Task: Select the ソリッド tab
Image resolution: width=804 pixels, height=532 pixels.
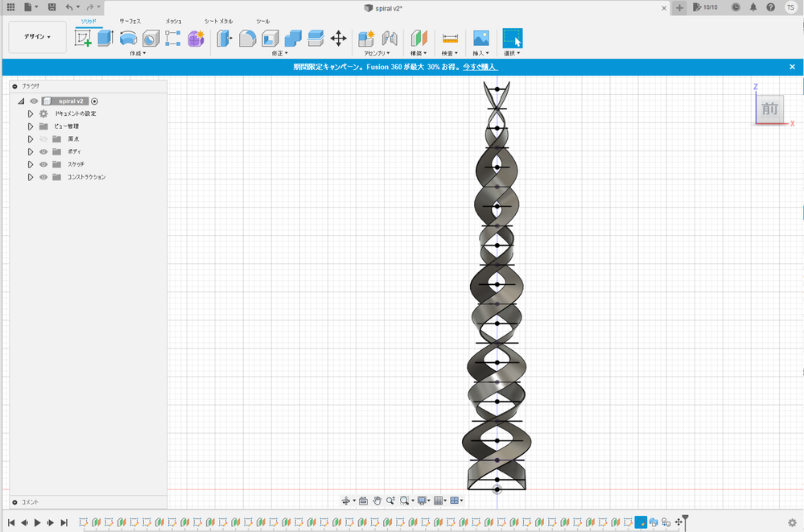Action: tap(89, 21)
